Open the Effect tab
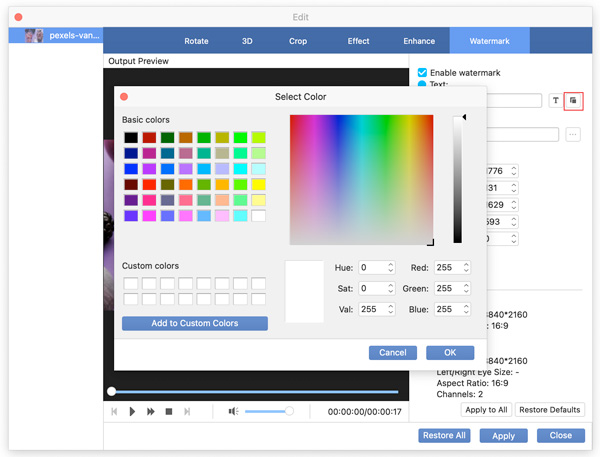 coord(358,41)
